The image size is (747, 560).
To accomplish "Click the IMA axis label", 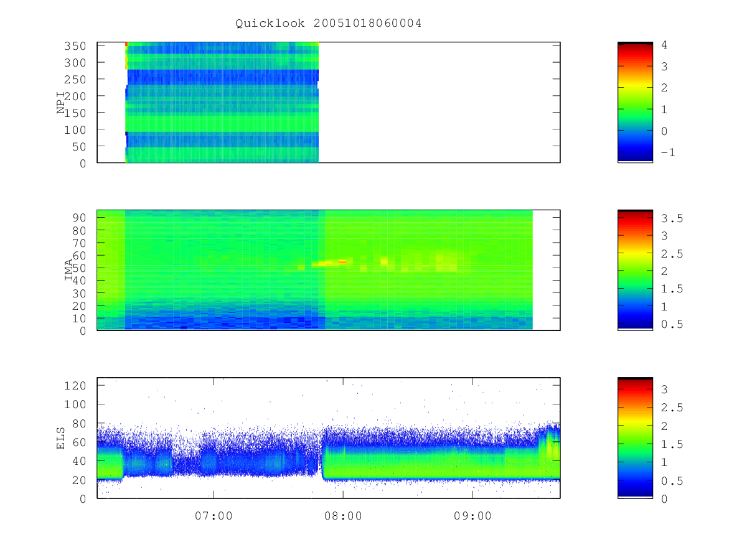I will (69, 270).
